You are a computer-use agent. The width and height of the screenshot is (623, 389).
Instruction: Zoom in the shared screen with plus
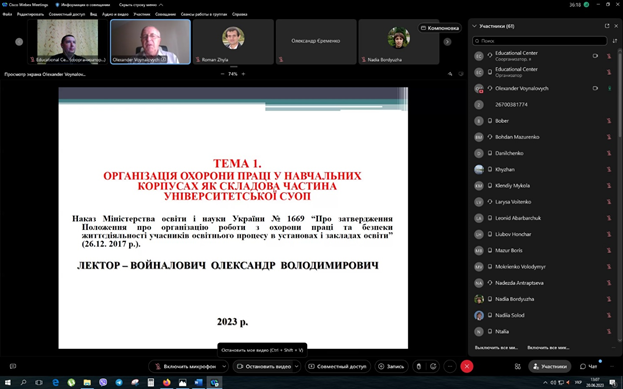coord(243,74)
